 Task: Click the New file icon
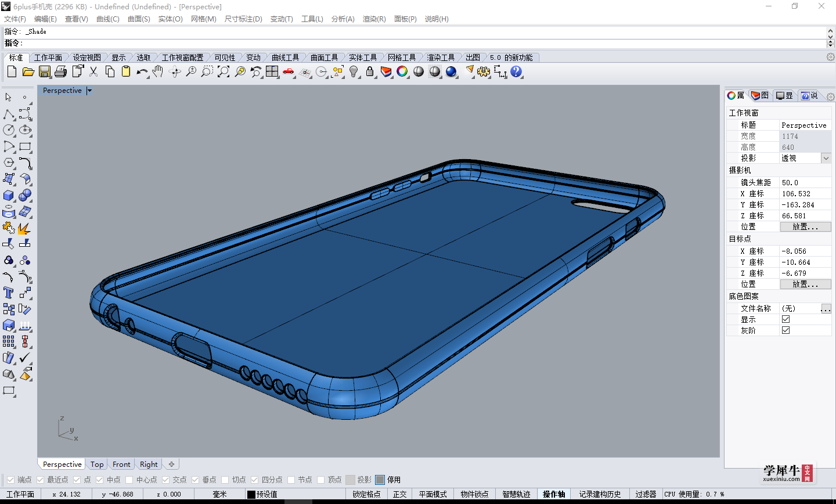(x=12, y=71)
